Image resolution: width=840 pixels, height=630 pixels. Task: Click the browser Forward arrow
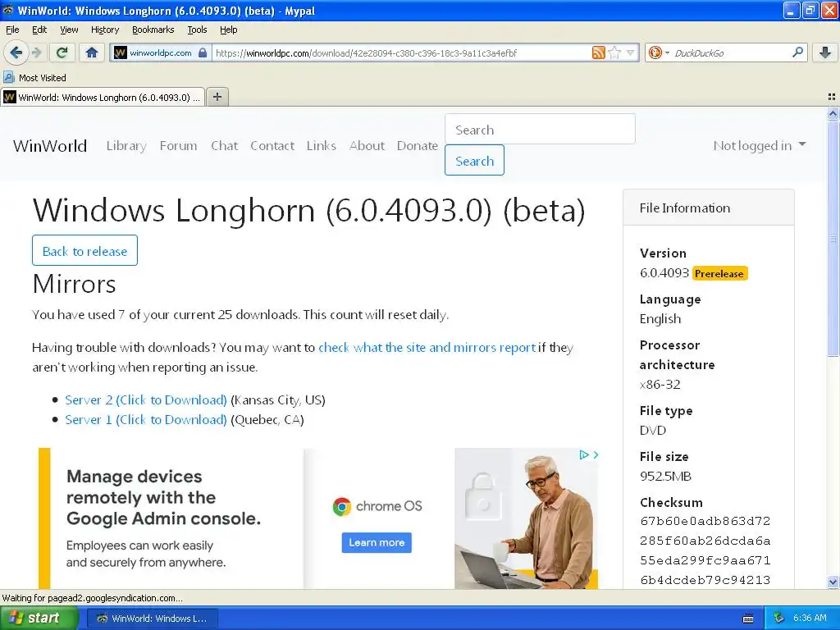(x=36, y=52)
